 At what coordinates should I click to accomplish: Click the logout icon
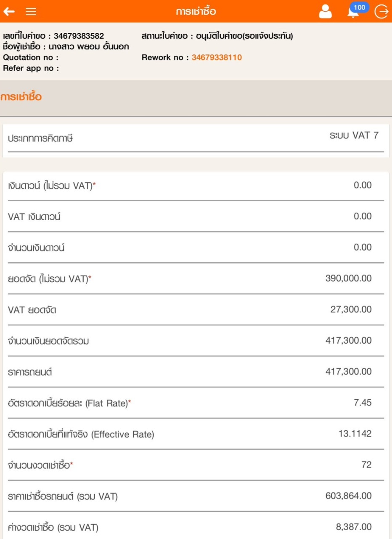click(381, 12)
